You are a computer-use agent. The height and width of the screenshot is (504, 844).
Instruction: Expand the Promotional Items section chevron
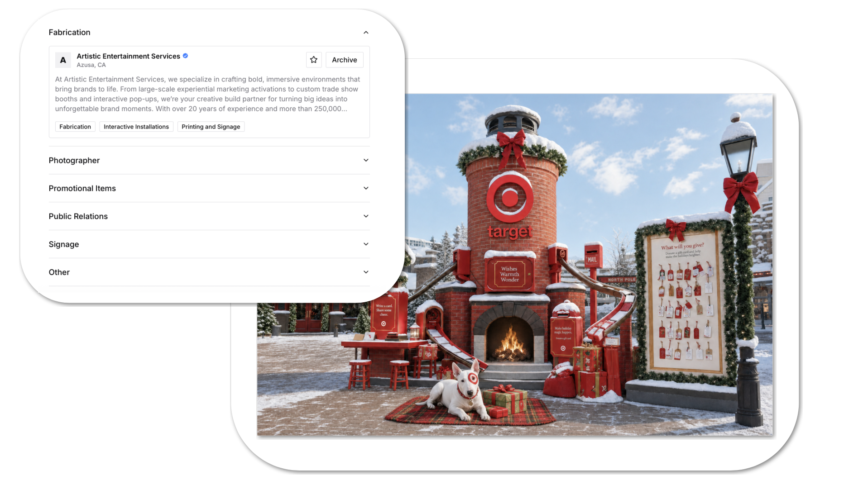tap(366, 188)
